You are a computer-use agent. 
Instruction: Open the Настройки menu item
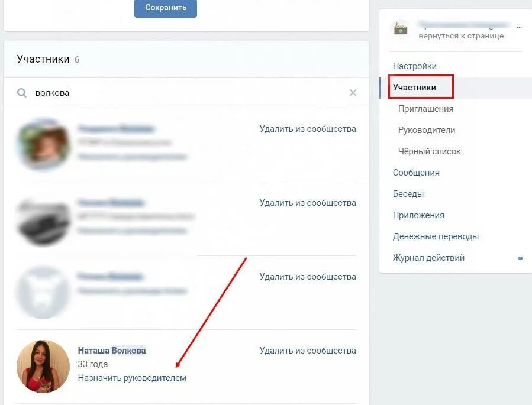click(x=415, y=66)
